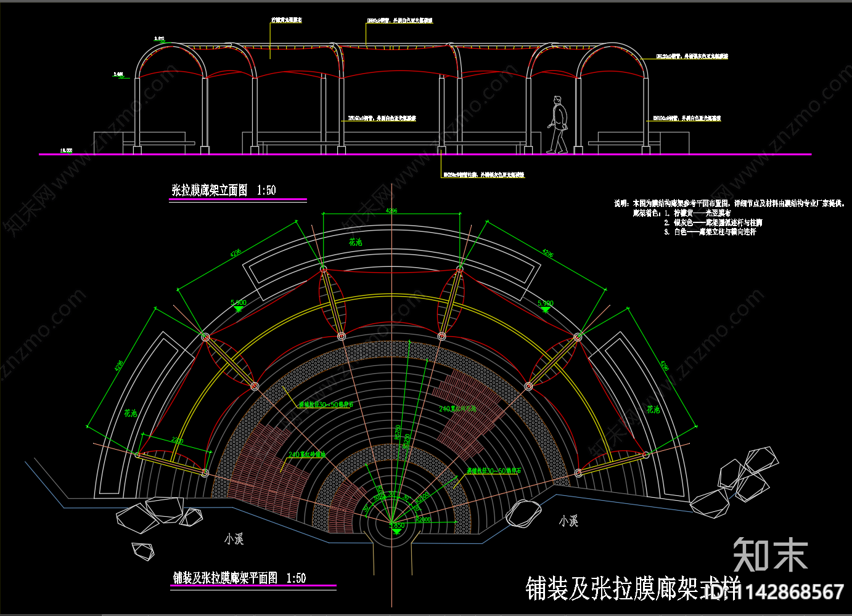852x616 pixels.
Task: Select the "2300" dimension text
Action: (x=177, y=441)
